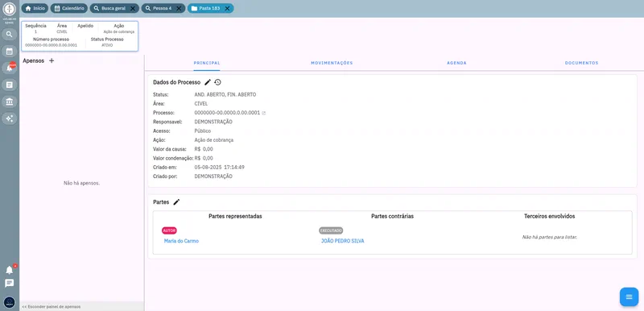Select the process summary card at top left

point(80,36)
